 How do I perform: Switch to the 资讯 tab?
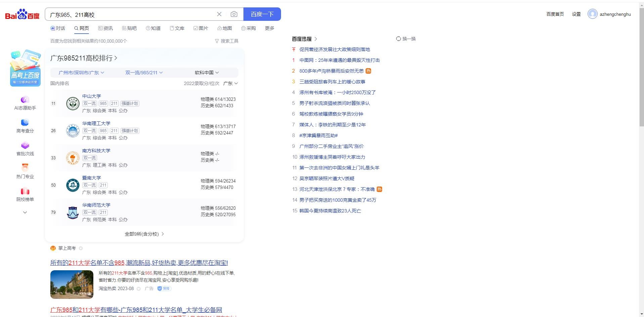point(105,28)
